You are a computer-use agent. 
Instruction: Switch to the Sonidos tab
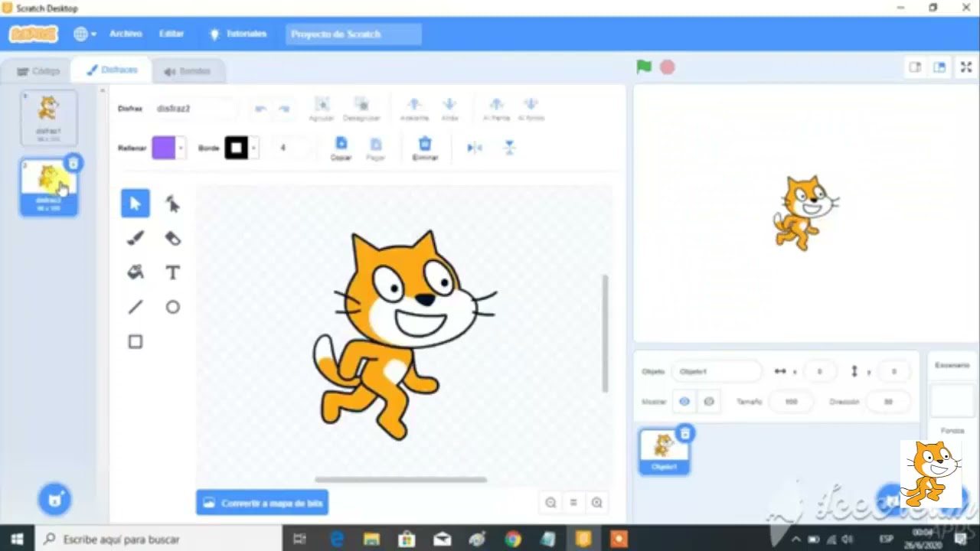188,71
